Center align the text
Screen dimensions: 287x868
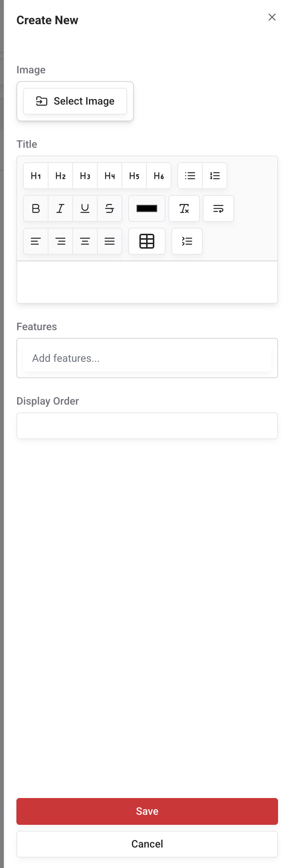point(60,241)
